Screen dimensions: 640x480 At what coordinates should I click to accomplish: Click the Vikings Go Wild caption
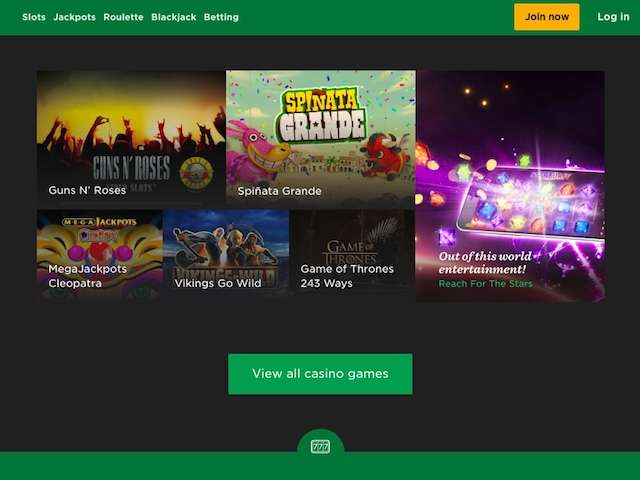coord(218,283)
